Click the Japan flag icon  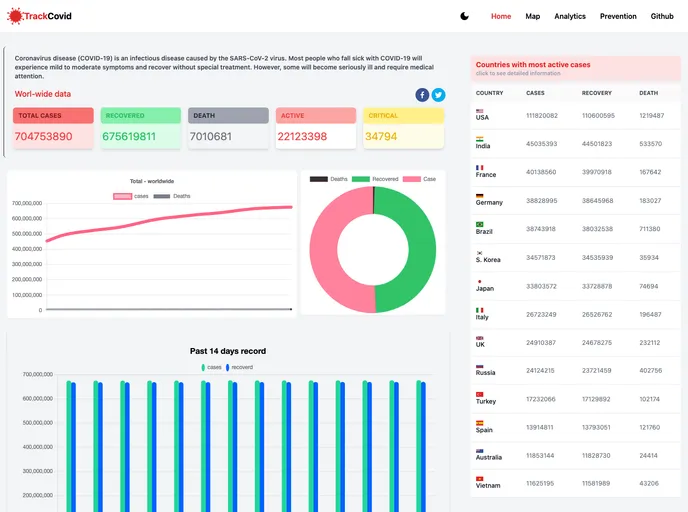point(480,281)
